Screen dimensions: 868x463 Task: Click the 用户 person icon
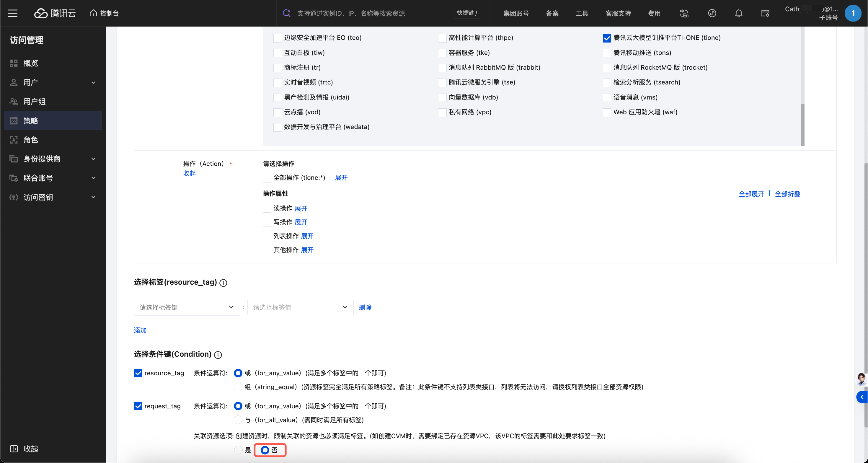point(14,83)
